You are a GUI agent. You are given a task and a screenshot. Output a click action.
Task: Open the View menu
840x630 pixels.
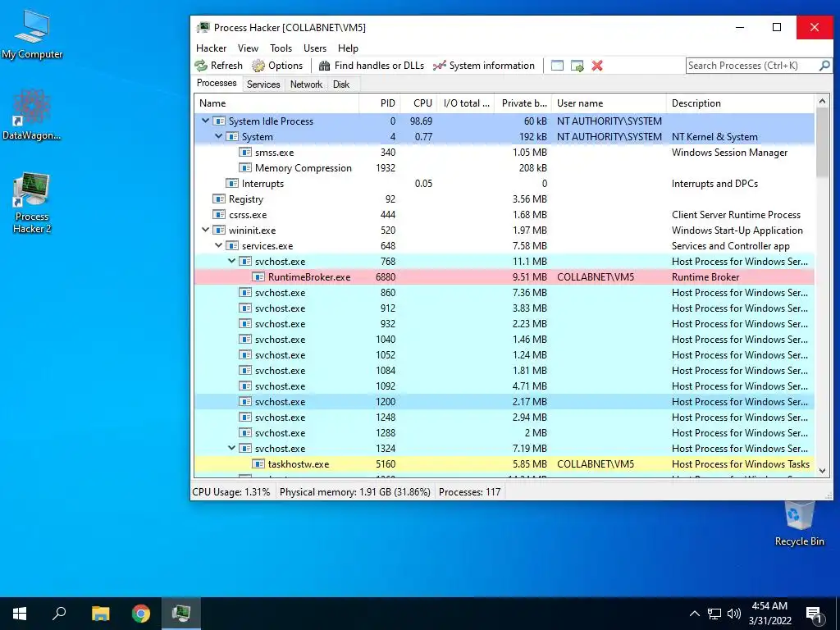click(x=248, y=48)
